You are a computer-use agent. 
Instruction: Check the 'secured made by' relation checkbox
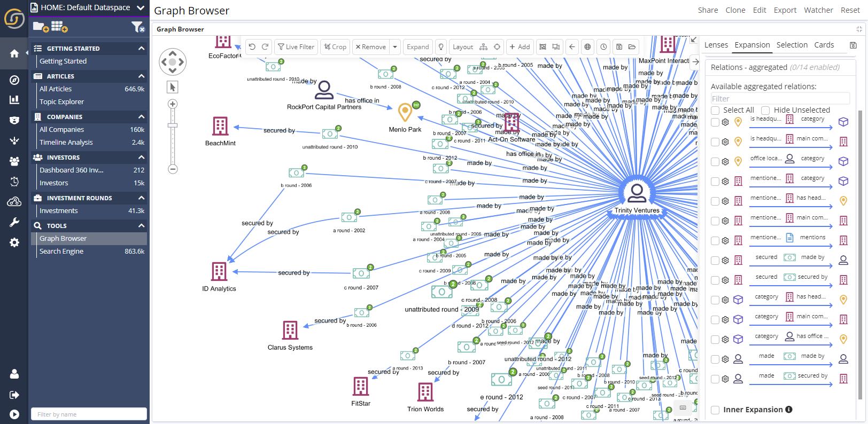(x=715, y=260)
